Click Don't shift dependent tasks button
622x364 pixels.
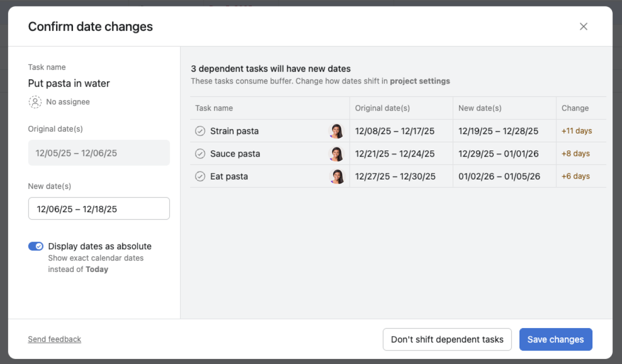point(447,339)
